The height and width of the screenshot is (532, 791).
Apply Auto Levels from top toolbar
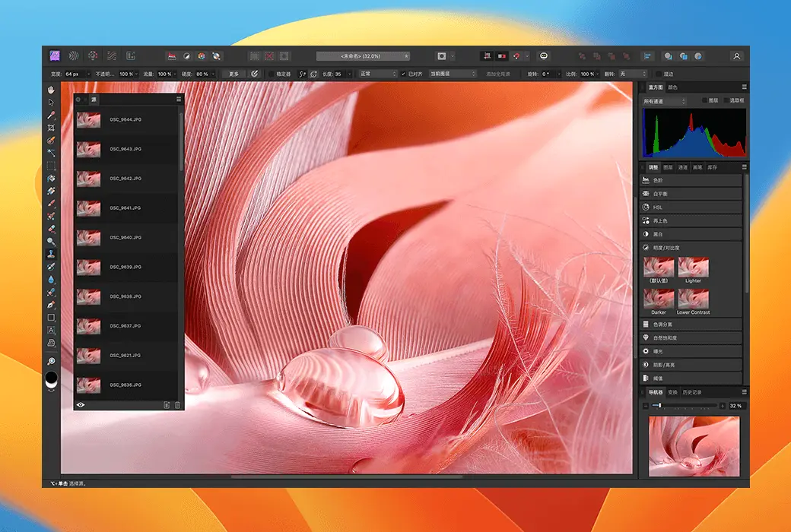(x=172, y=56)
